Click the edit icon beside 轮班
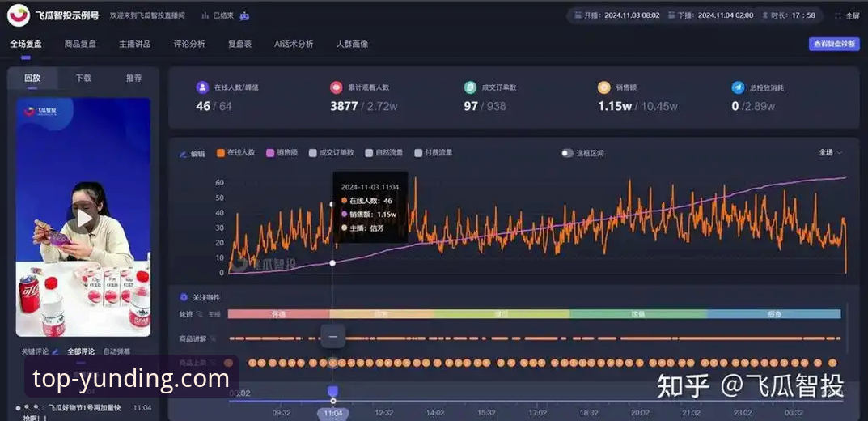 tap(200, 314)
